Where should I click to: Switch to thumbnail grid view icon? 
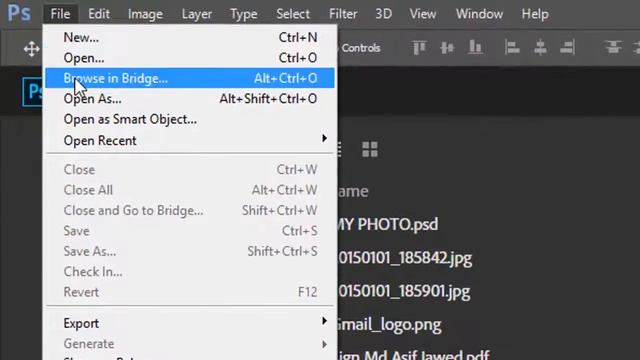370,149
